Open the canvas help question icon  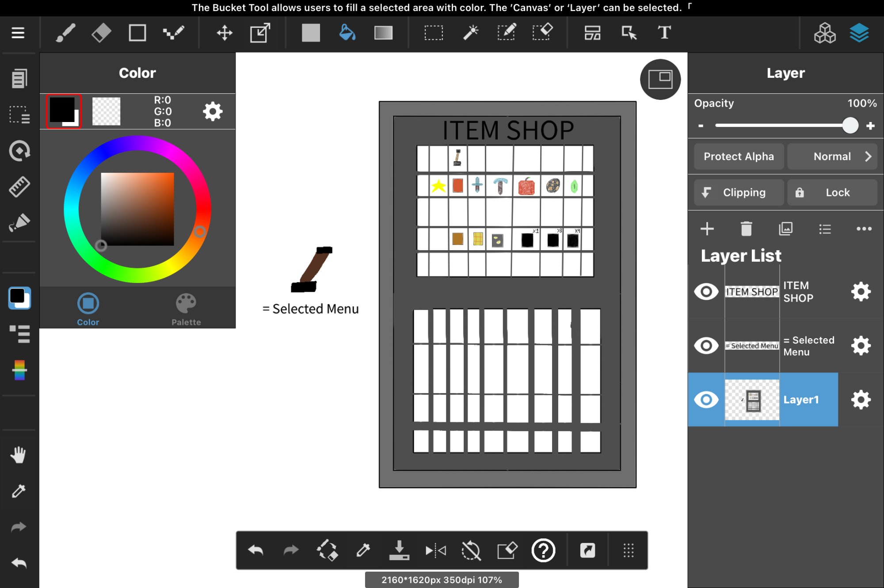click(543, 550)
